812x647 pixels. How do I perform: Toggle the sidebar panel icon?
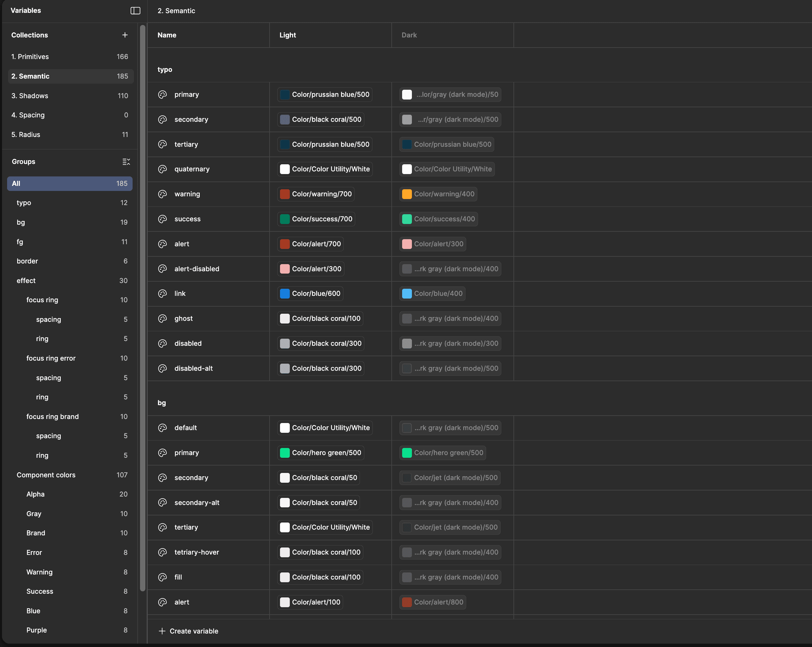click(135, 10)
